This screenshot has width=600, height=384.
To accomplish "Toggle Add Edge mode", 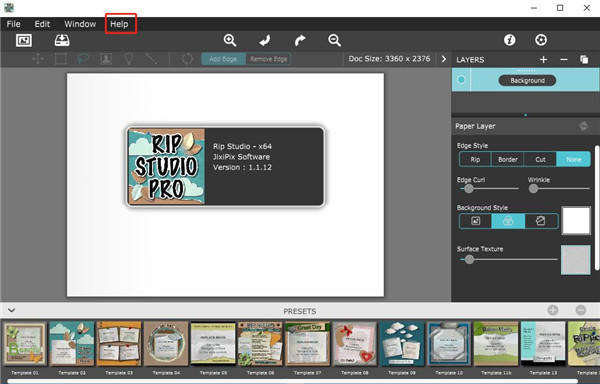I will [223, 59].
